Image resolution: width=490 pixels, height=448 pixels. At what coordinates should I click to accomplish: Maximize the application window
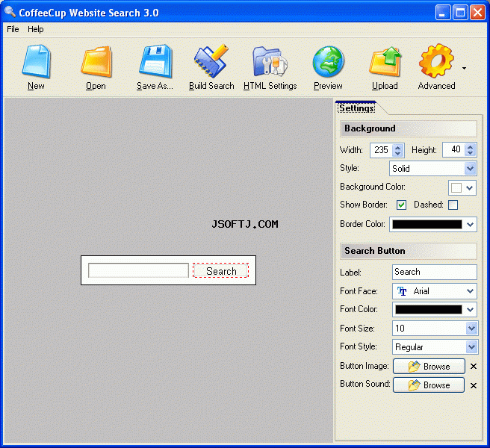pyautogui.click(x=460, y=13)
